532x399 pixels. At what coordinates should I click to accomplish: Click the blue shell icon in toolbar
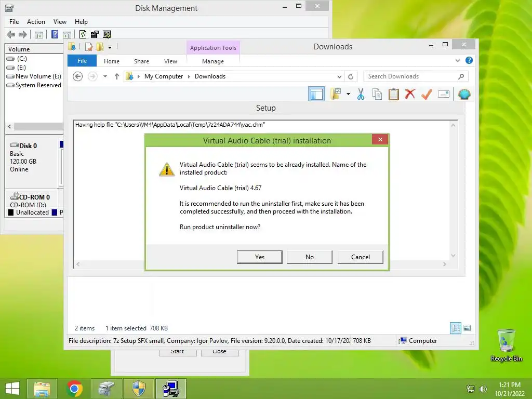[464, 94]
